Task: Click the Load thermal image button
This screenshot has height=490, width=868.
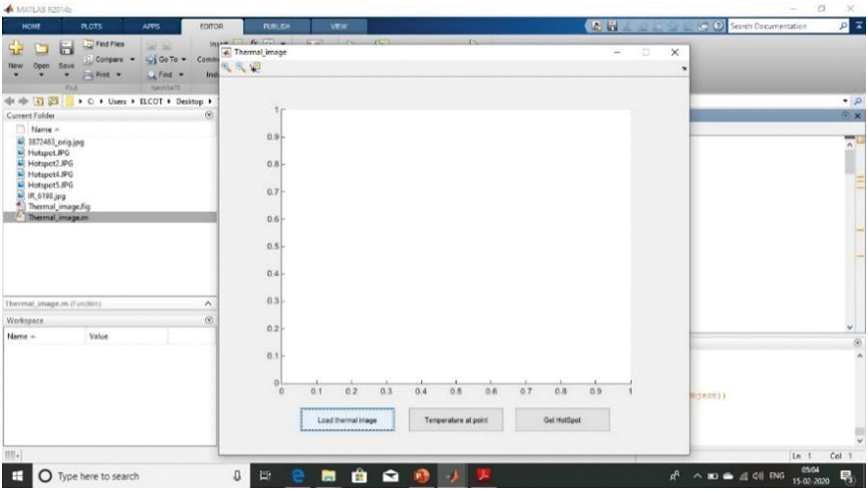Action: 347,420
